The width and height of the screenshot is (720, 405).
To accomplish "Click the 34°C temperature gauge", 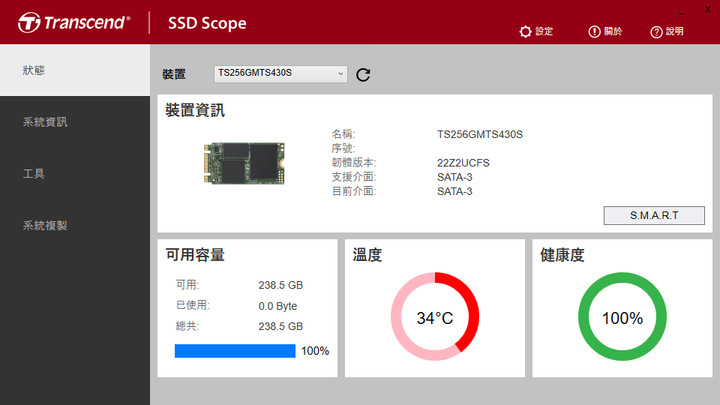I will click(435, 316).
